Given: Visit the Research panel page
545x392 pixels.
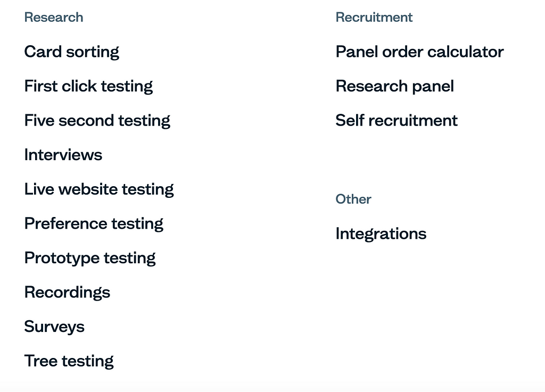Looking at the screenshot, I should 394,87.
